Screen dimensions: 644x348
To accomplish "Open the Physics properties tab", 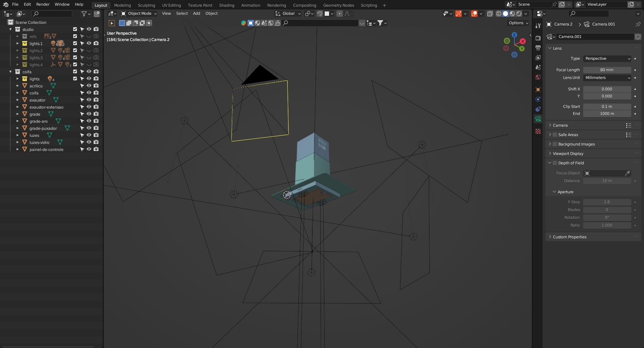I will tap(538, 99).
